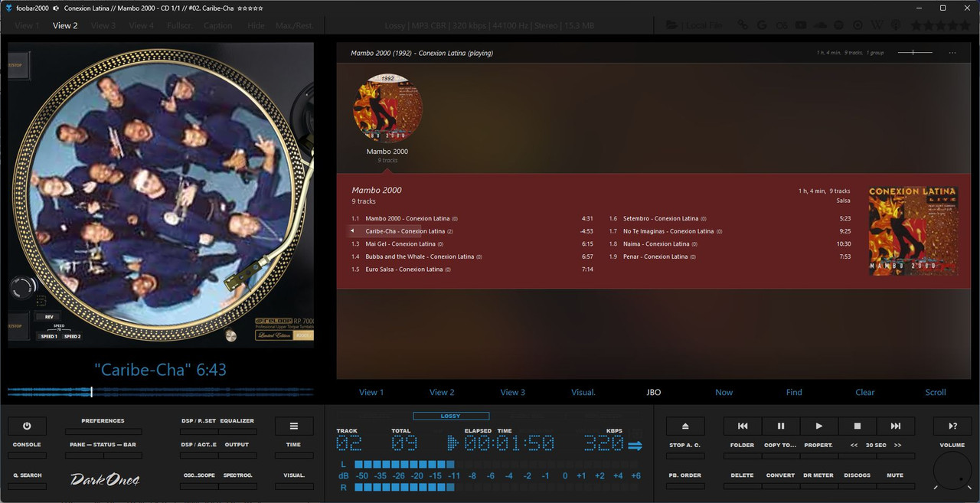Screen dimensions: 980x503
Task: Click the Wikipedia W icon
Action: [877, 25]
